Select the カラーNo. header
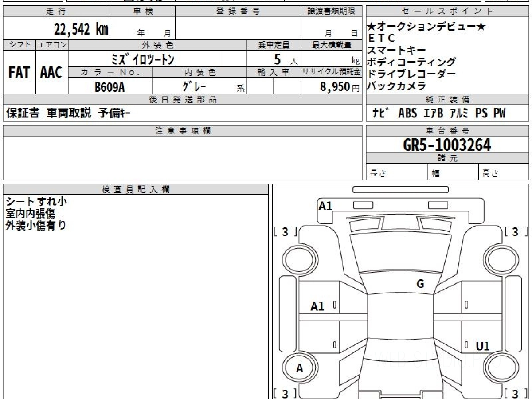 click(x=111, y=72)
